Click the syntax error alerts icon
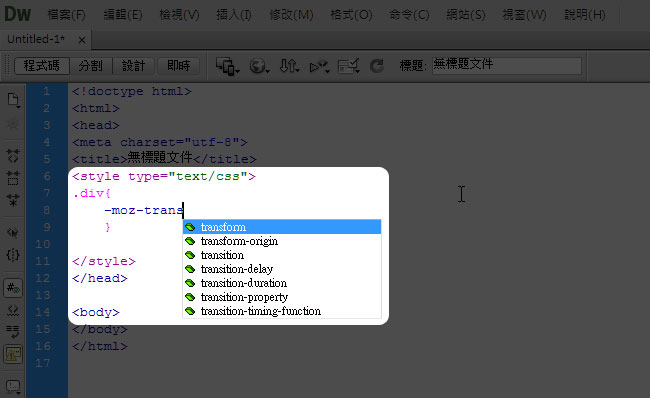650x398 pixels. [x=13, y=354]
